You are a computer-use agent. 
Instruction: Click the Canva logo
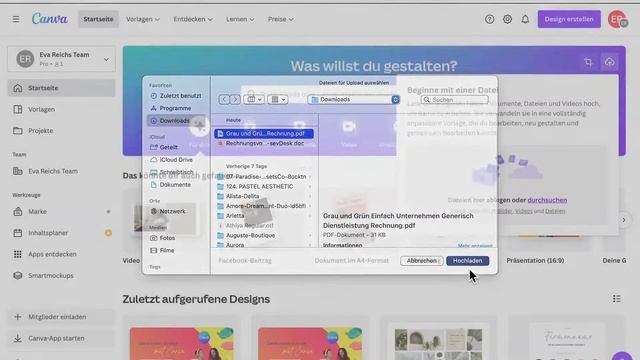50,19
